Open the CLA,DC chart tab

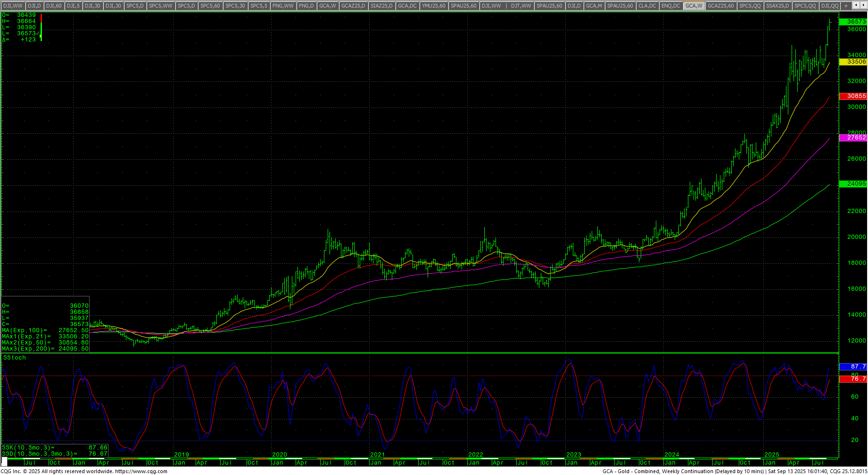pos(647,6)
